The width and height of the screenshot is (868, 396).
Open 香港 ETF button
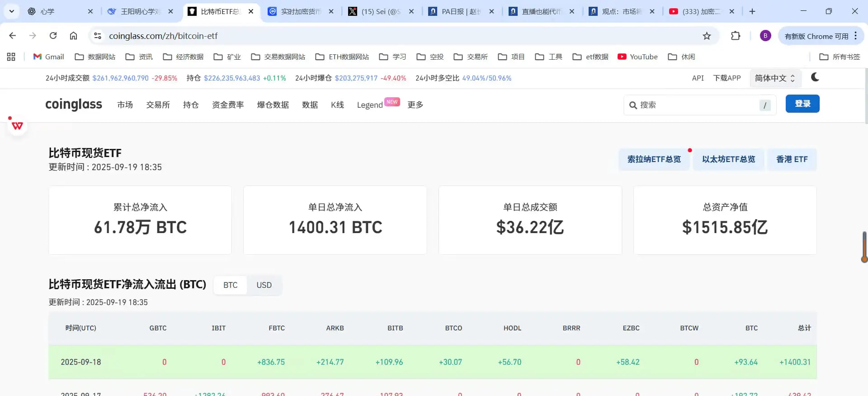(792, 159)
